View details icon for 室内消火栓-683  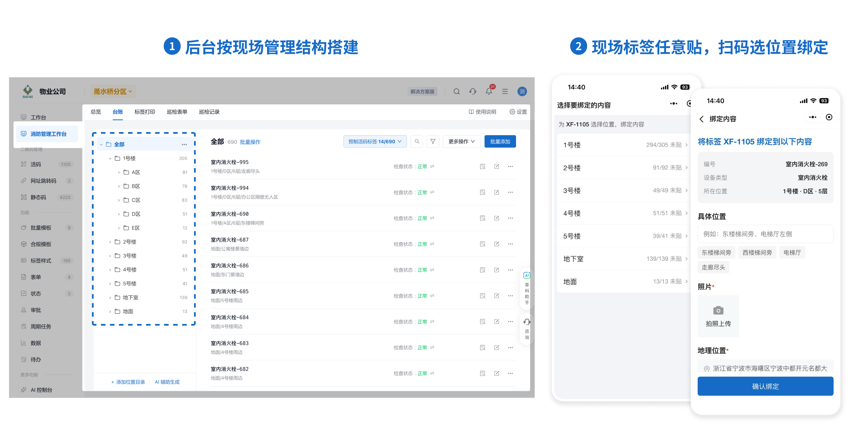coord(483,347)
